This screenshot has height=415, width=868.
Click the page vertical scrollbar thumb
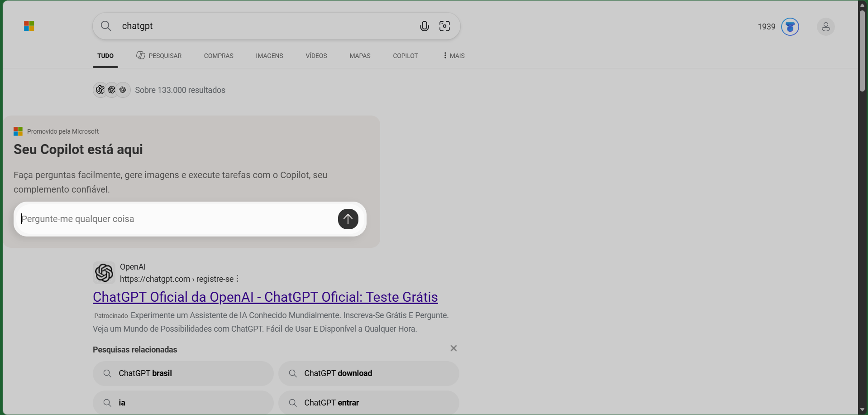pos(863,51)
